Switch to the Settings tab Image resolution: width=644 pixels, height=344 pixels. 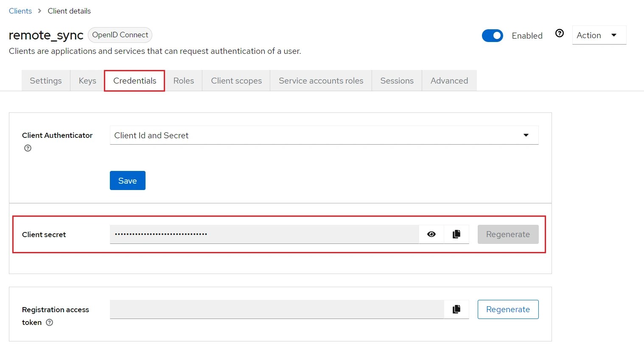[45, 81]
